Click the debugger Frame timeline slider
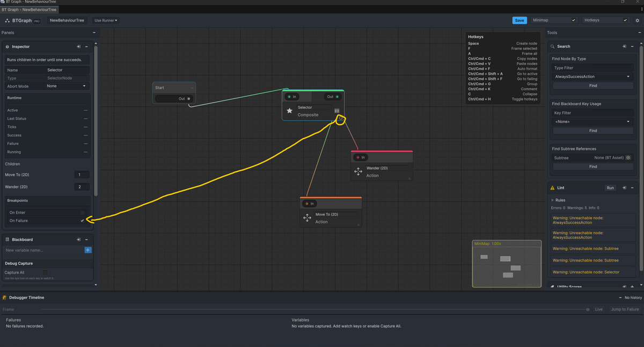The image size is (644, 347). click(315, 309)
